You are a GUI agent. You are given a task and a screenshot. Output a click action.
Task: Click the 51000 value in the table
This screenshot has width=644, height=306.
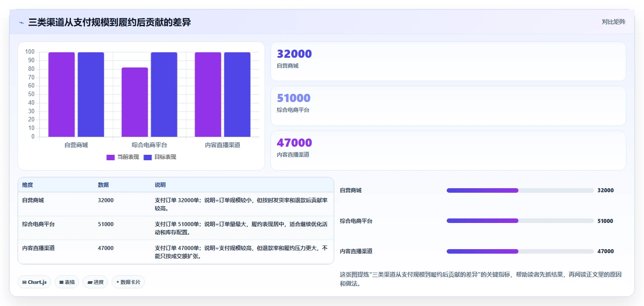pos(106,224)
